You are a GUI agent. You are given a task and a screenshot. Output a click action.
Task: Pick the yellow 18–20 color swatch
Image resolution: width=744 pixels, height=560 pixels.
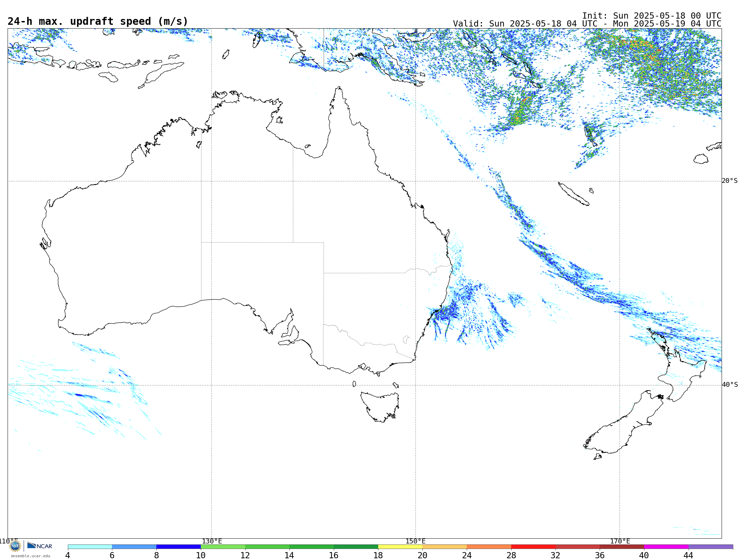[400, 547]
